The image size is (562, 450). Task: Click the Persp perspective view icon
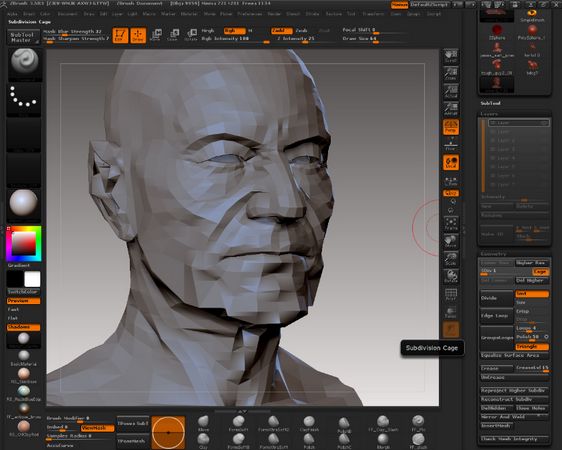point(451,127)
